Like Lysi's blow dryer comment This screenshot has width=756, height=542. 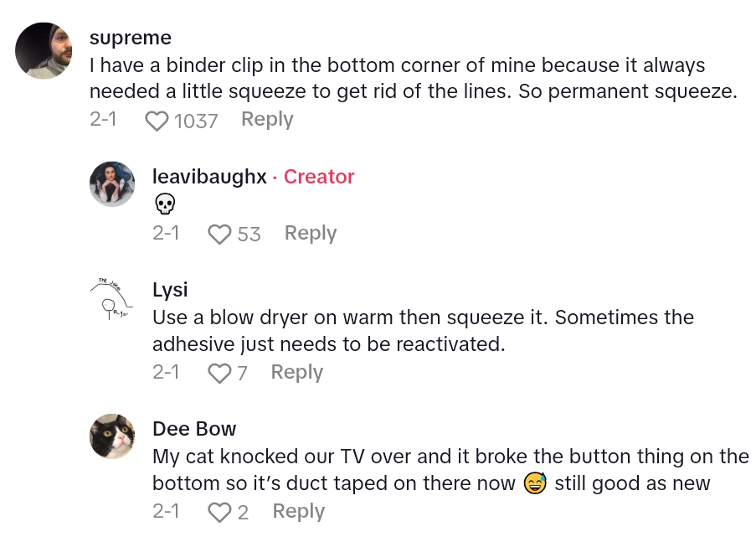coord(219,374)
